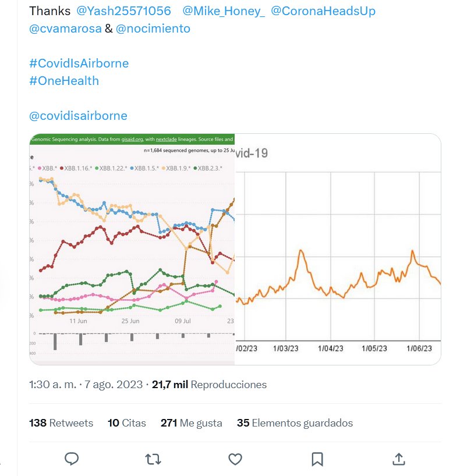The width and height of the screenshot is (453, 476).
Task: Open @Mike_Honey_ profile mention
Action: [224, 11]
